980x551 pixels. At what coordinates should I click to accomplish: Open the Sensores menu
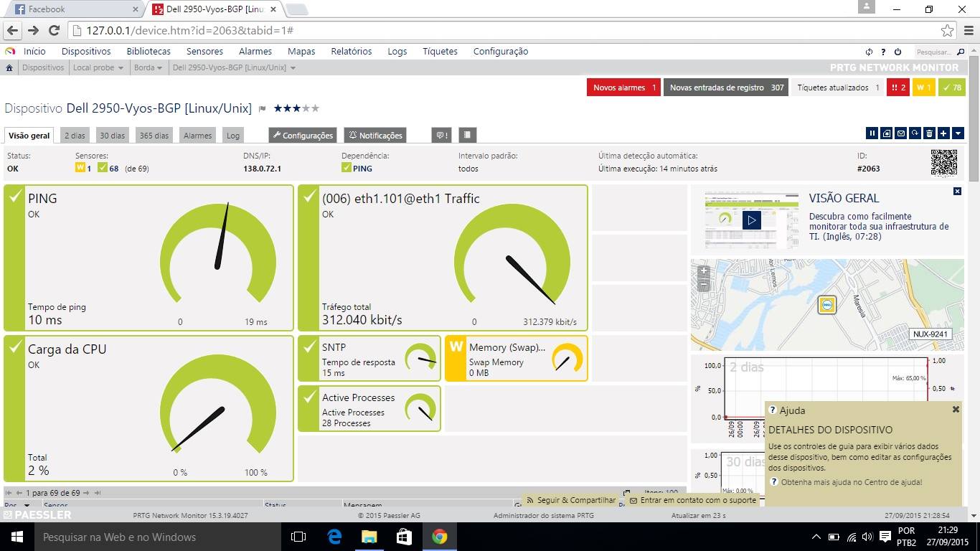204,52
